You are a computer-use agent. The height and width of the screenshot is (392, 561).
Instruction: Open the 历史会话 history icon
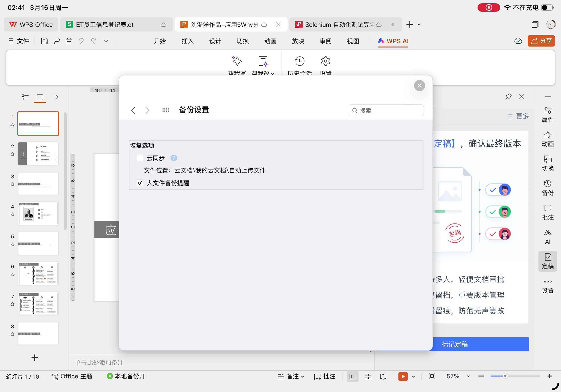pos(300,61)
